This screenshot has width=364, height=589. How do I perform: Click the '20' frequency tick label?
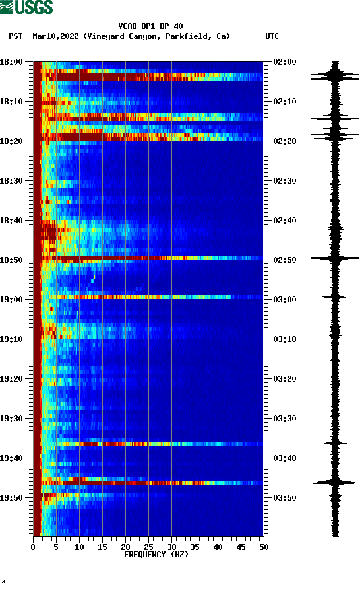125,547
